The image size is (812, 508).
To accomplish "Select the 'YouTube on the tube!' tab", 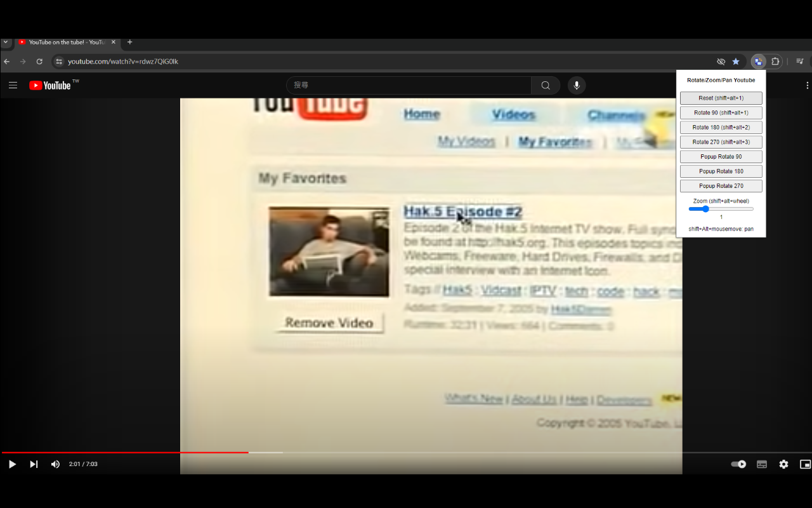I will (67, 43).
